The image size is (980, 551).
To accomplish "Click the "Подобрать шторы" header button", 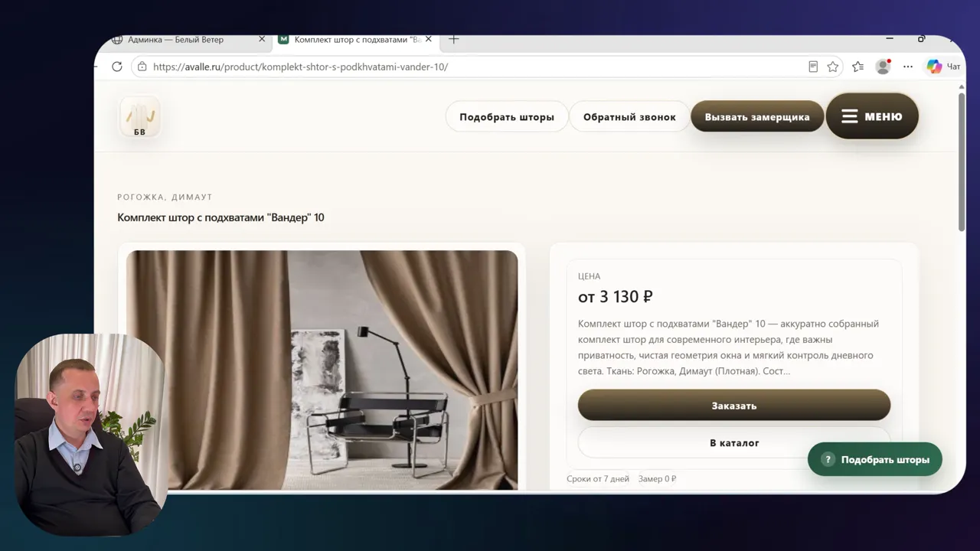I will pyautogui.click(x=507, y=117).
